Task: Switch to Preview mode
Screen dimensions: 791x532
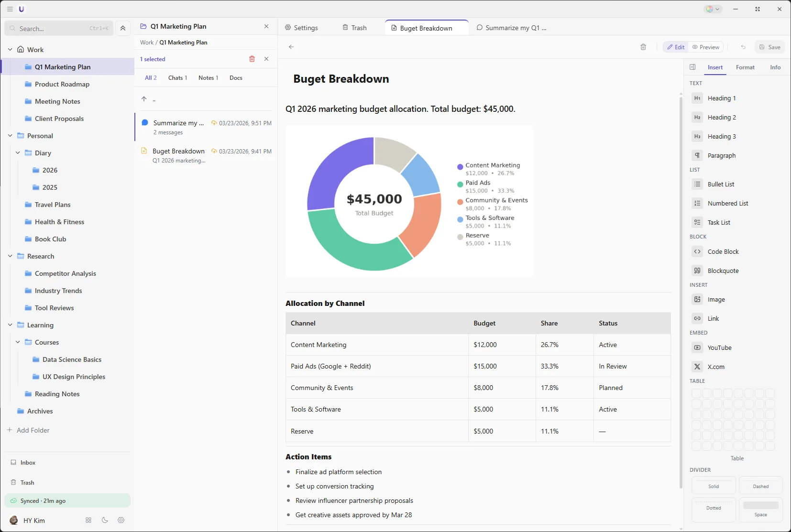Action: (706, 47)
